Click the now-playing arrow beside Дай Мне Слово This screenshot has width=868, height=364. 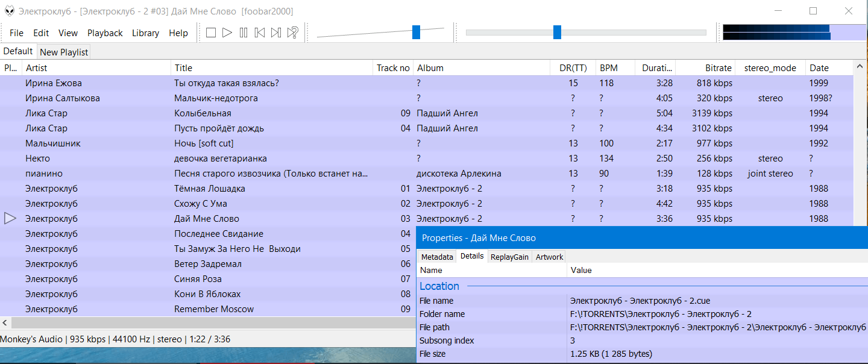pos(10,218)
